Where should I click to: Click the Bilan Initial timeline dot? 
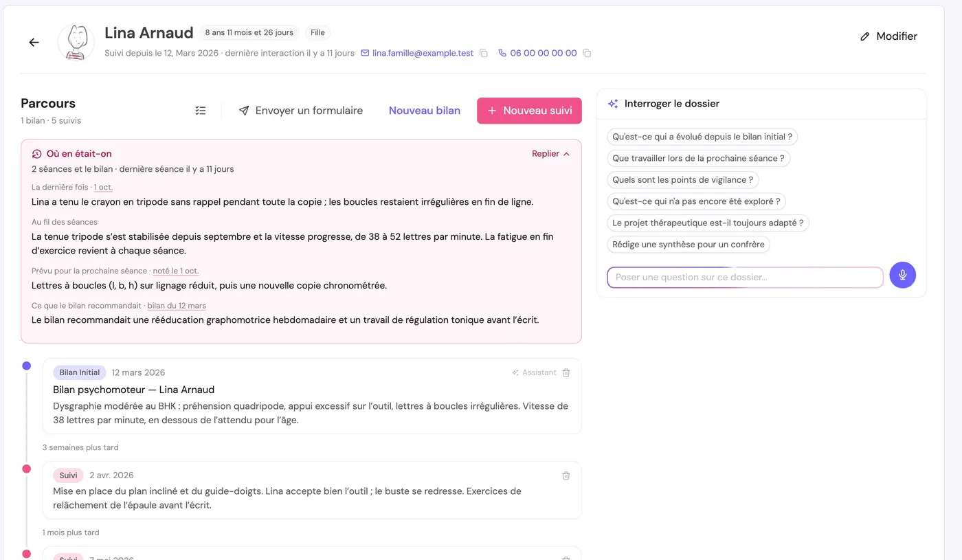[26, 366]
